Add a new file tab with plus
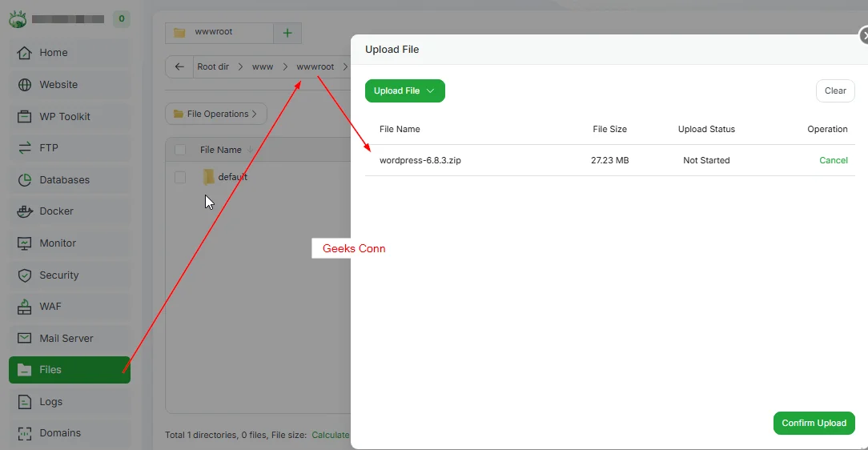Screen dimensions: 868x450 click(287, 33)
